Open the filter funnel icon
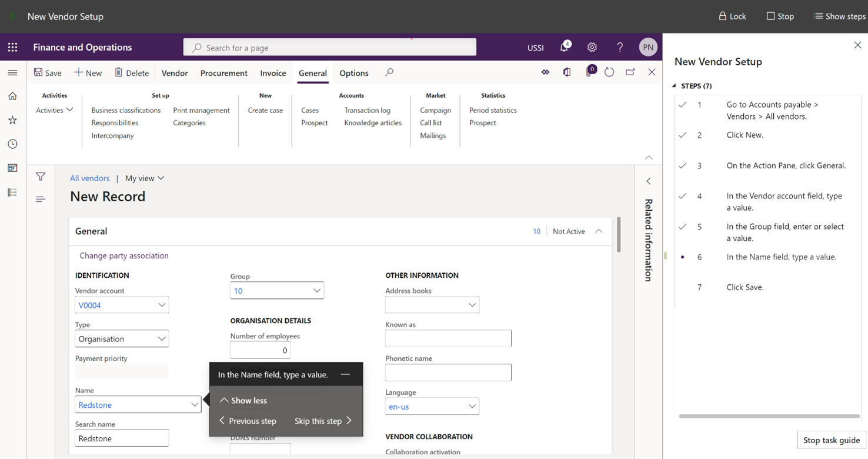Screen dimensions: 868x459 (x=41, y=176)
